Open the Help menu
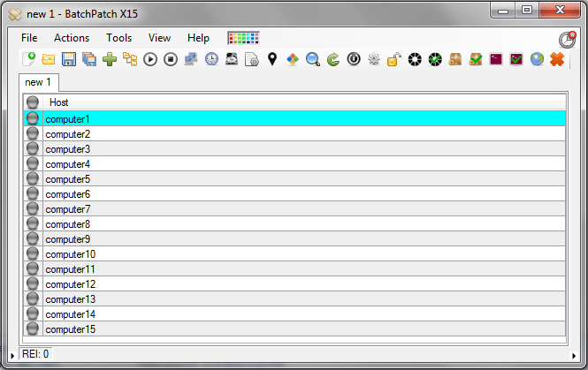 [x=198, y=38]
